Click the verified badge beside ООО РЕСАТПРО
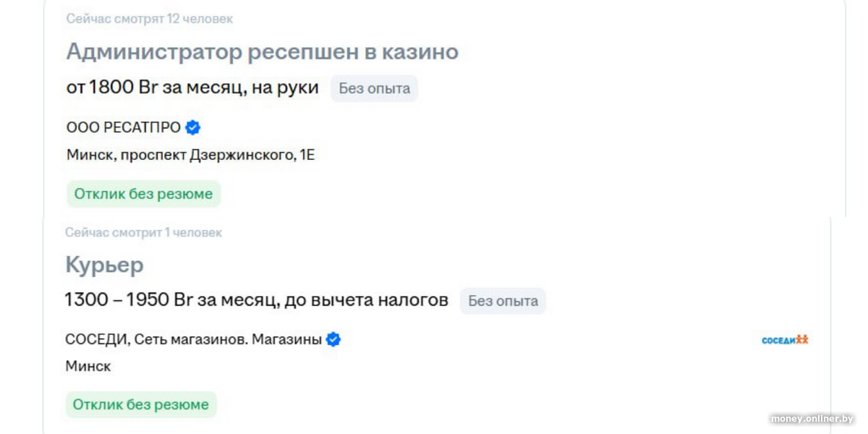This screenshot has height=434, width=868. pyautogui.click(x=192, y=128)
